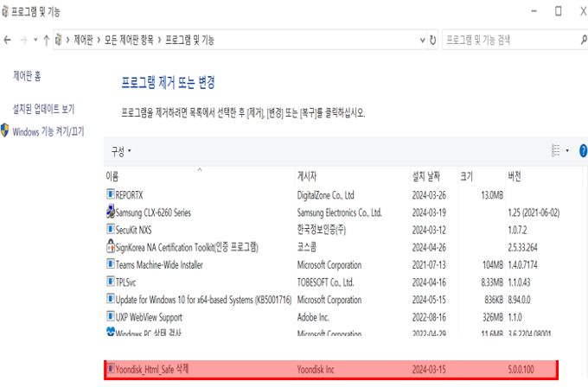Image resolution: width=588 pixels, height=387 pixels.
Task: Open help with the question mark icon
Action: click(x=583, y=150)
